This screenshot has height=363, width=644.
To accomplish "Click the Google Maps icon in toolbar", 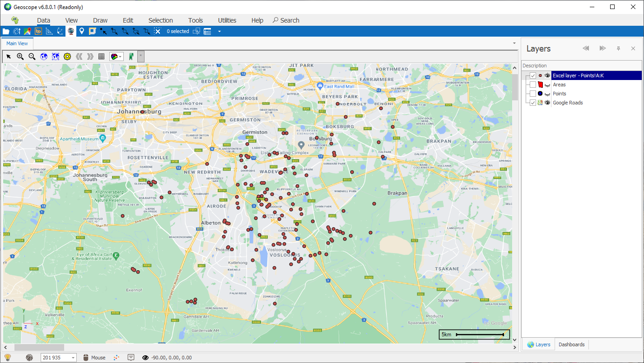I will (28, 31).
